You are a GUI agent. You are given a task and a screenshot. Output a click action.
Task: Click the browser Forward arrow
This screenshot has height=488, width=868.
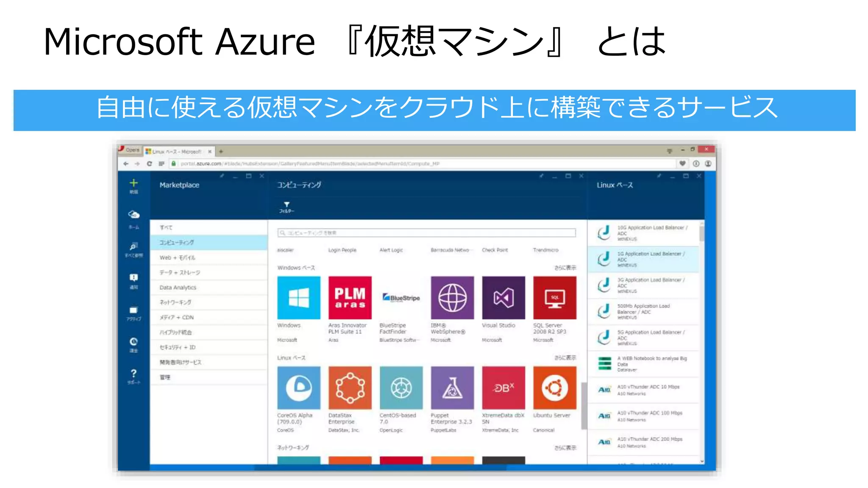[137, 164]
